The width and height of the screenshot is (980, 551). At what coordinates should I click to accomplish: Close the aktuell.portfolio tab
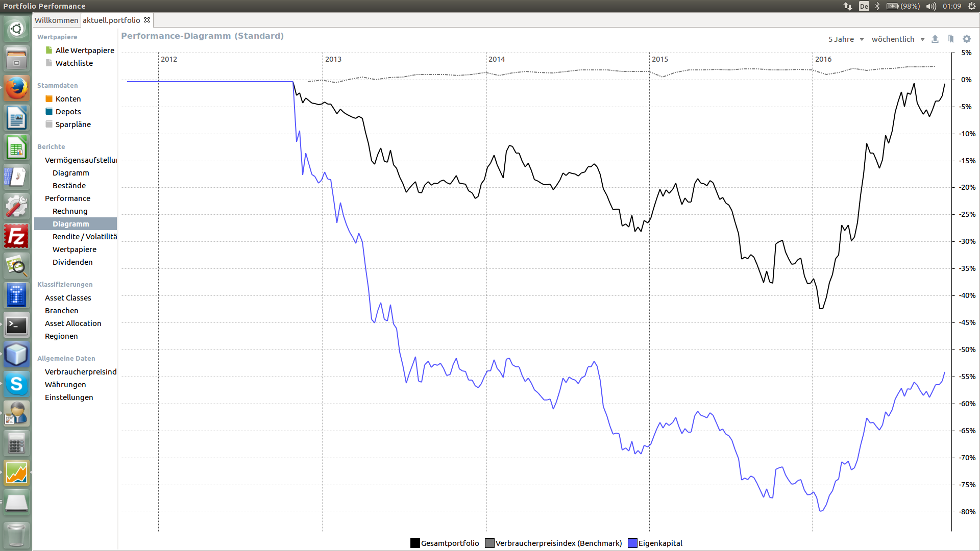[147, 20]
